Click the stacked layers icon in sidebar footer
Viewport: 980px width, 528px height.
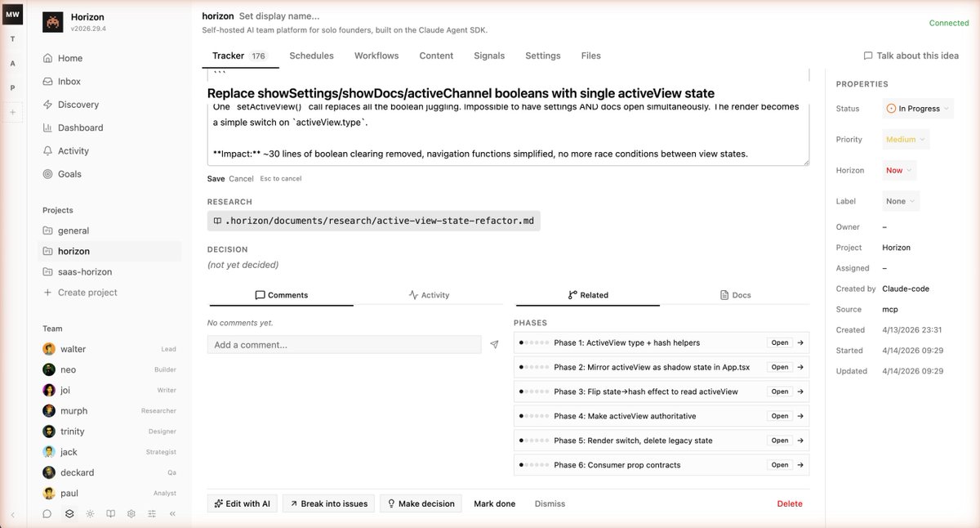point(69,514)
